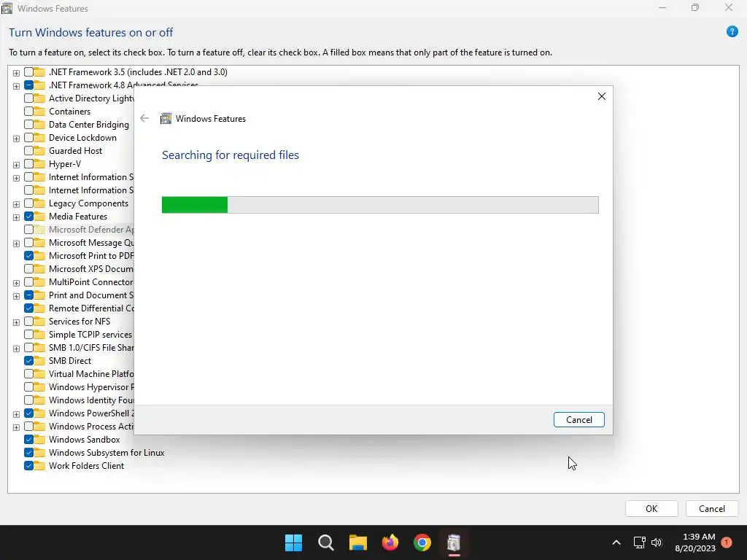This screenshot has height=560, width=747.
Task: Click OK in Windows Features window
Action: 651,508
